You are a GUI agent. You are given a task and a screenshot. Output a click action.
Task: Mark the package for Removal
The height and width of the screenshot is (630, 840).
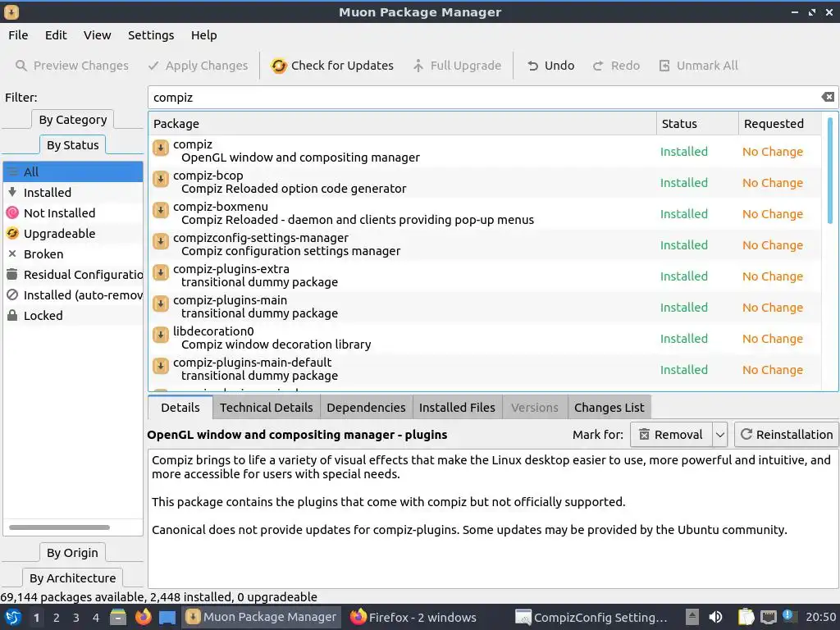tap(671, 435)
